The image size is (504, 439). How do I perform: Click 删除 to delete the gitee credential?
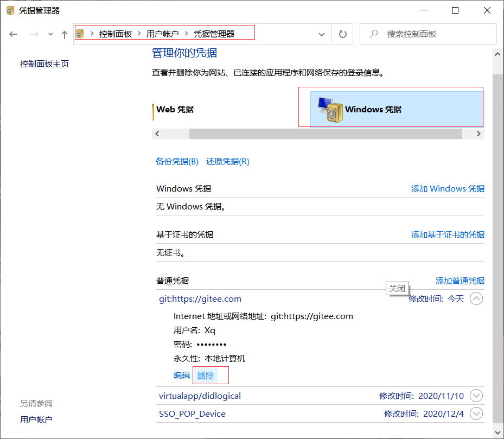tap(205, 375)
